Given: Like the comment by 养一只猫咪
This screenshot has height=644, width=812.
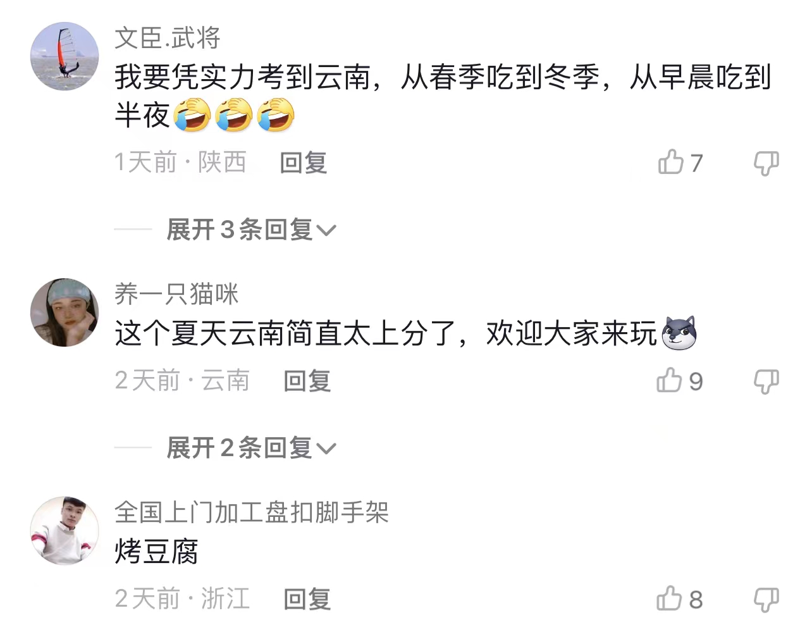Looking at the screenshot, I should (670, 380).
